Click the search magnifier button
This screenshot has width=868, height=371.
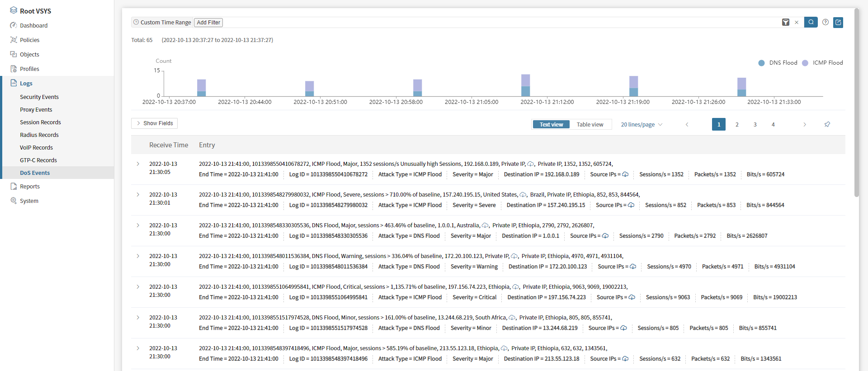point(811,22)
